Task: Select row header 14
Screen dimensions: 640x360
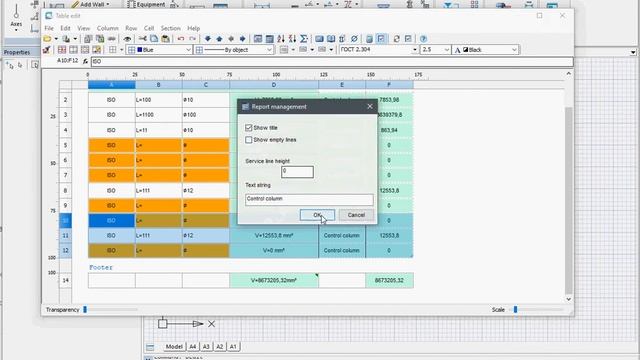Action: [65, 280]
